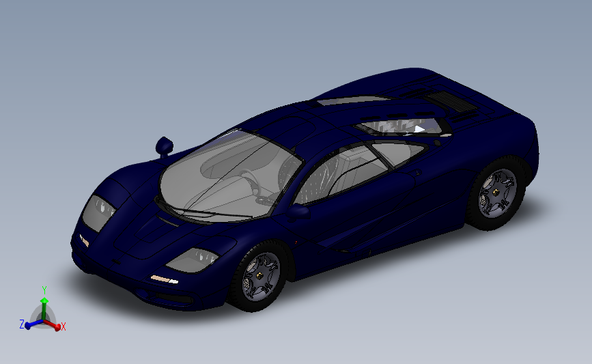Select the side door window glass

coord(340,173)
